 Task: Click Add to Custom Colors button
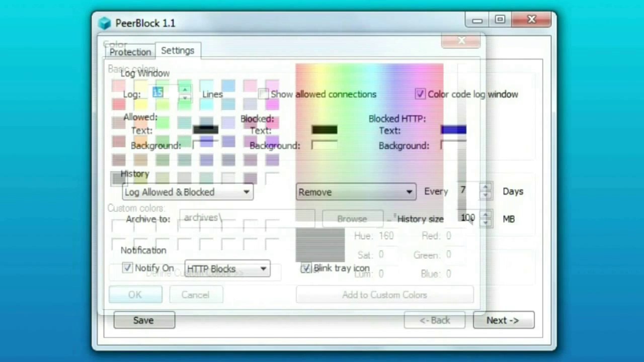pyautogui.click(x=384, y=295)
